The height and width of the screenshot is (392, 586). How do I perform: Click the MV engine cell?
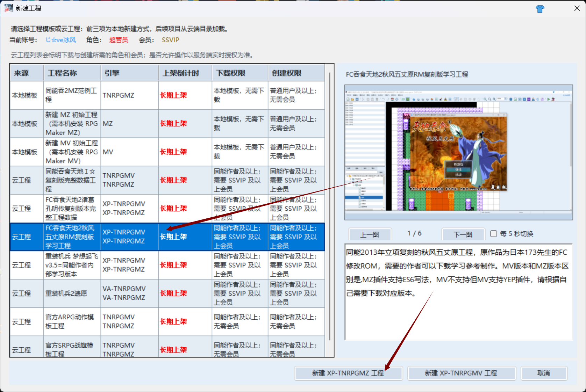129,152
